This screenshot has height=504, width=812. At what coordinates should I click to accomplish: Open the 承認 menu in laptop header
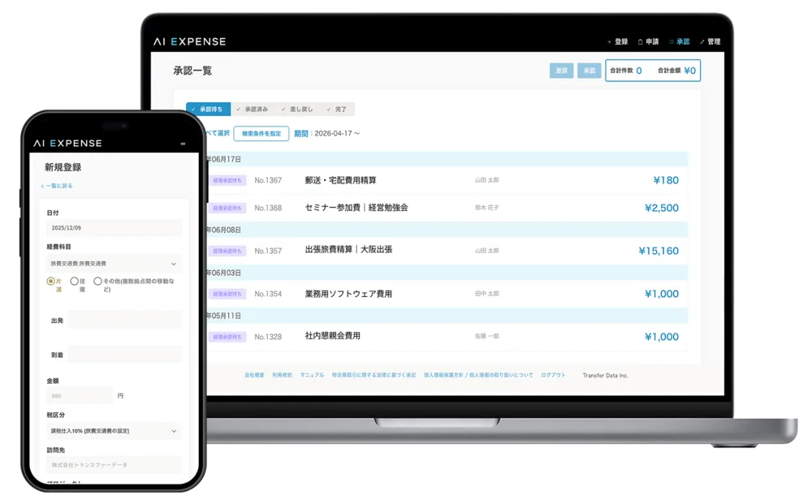pos(680,41)
